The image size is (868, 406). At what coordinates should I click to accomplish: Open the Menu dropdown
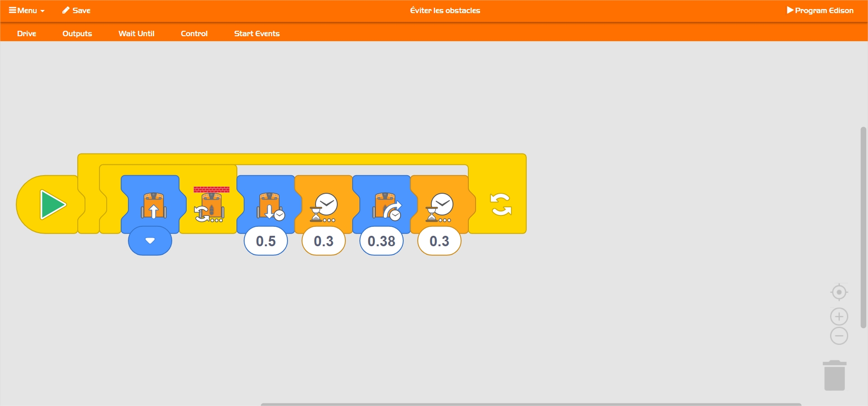(x=27, y=10)
